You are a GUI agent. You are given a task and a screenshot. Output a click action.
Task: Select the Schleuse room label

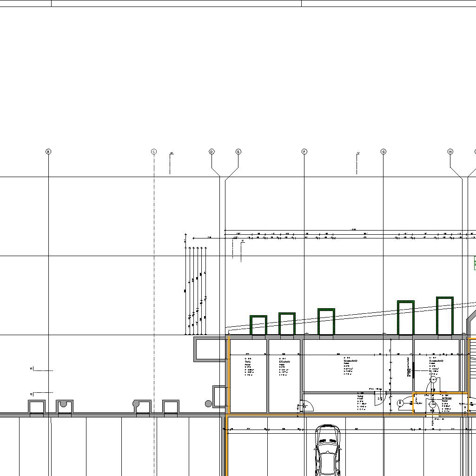coord(447,398)
